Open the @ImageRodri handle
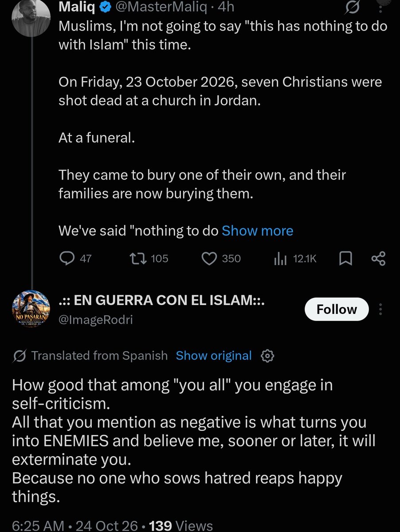Image resolution: width=400 pixels, height=532 pixels. [x=96, y=319]
